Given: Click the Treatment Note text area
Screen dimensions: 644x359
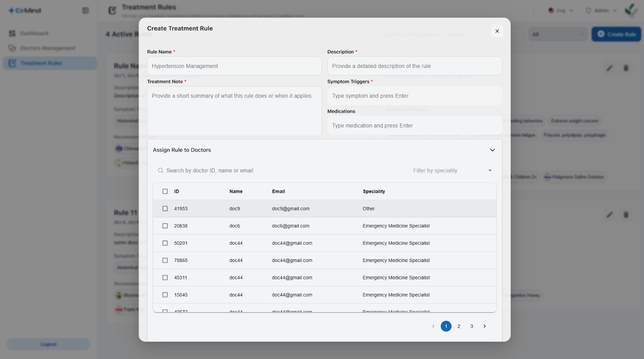Looking at the screenshot, I should [234, 111].
